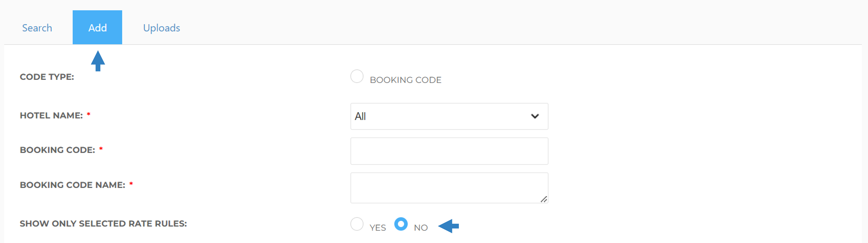
Task: Click the blue up arrow below Add tab
Action: point(98,61)
